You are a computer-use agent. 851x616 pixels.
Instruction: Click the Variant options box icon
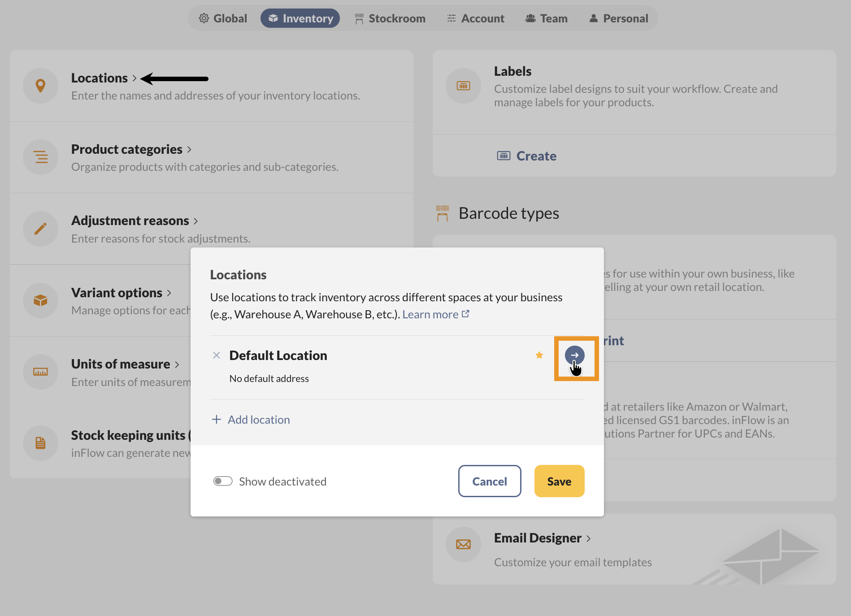(40, 300)
